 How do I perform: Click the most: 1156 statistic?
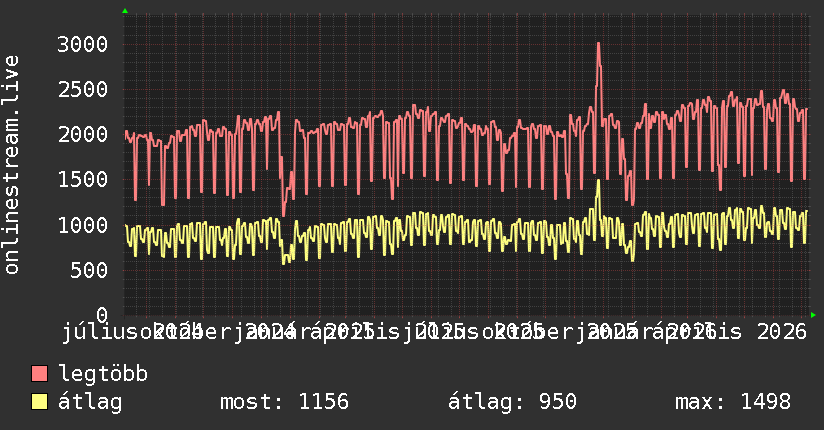(x=284, y=402)
